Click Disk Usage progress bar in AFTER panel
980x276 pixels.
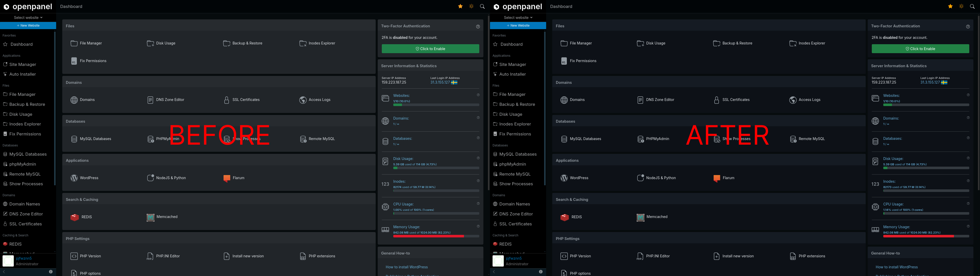pyautogui.click(x=926, y=168)
